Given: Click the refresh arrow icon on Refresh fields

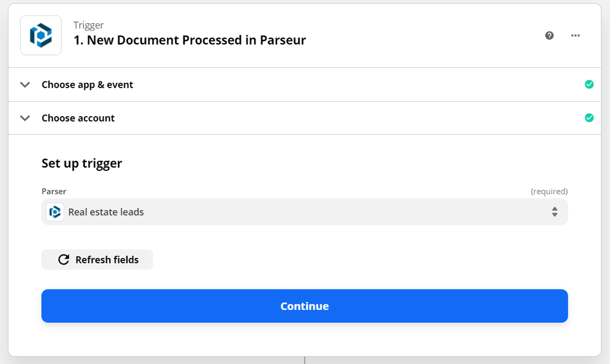Looking at the screenshot, I should coord(64,259).
